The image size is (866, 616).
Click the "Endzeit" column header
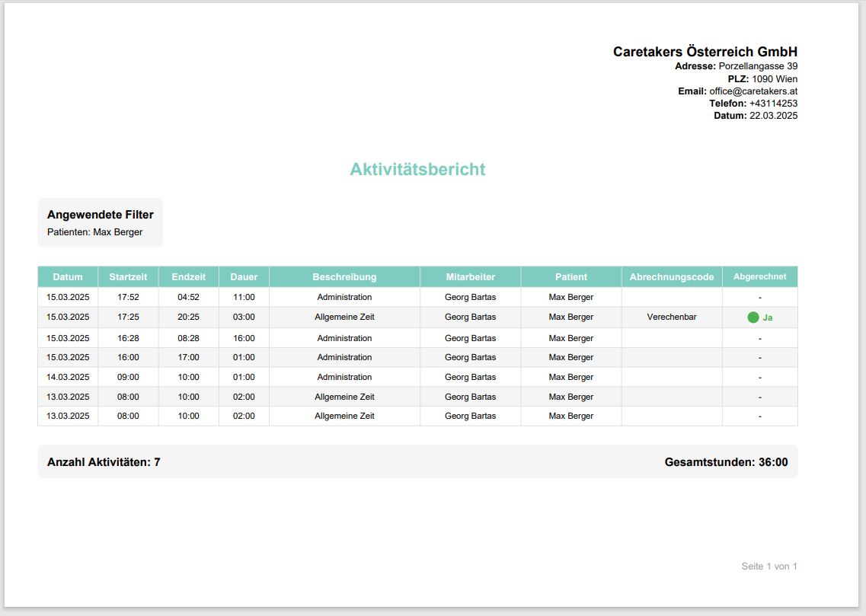coord(188,277)
